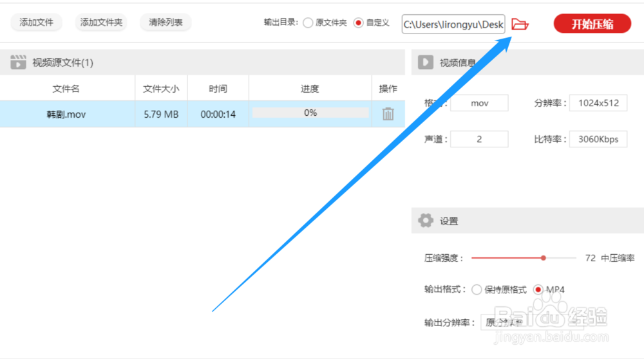Click the 添加文件 button

36,22
